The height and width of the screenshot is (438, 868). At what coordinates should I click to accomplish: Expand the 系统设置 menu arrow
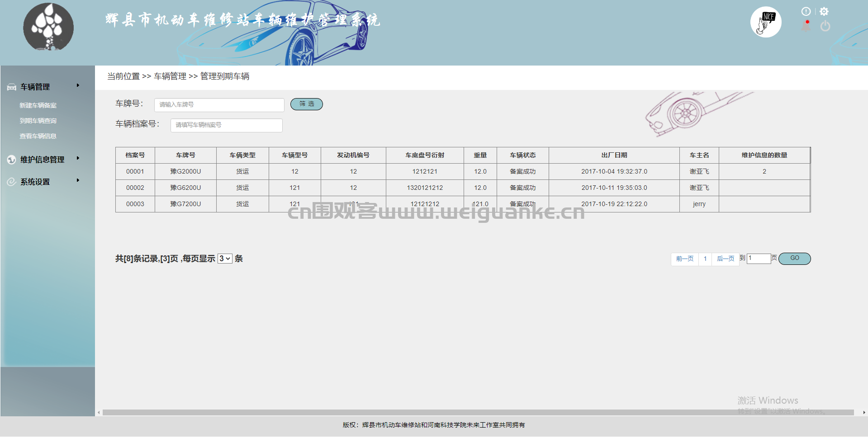pyautogui.click(x=78, y=180)
